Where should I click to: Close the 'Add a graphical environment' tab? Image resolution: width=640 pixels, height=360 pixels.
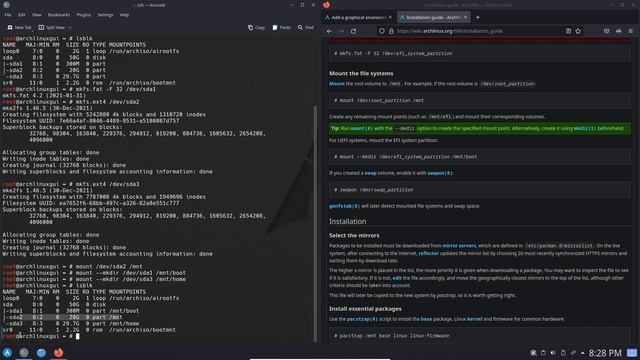390,18
